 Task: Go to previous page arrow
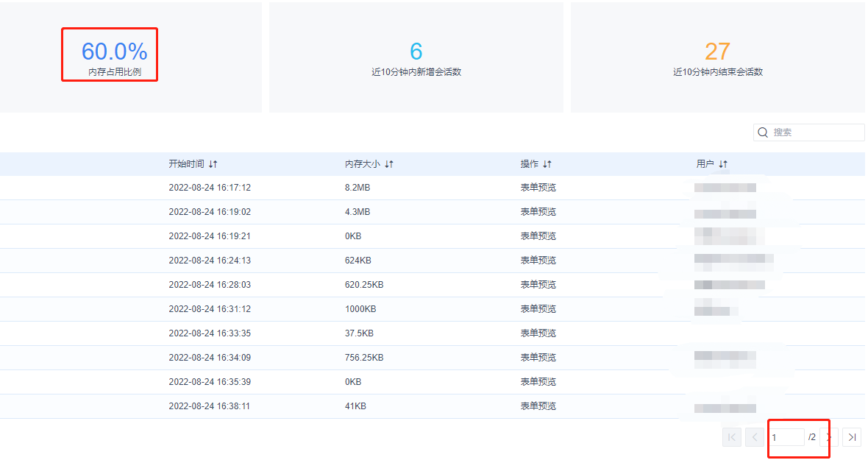pyautogui.click(x=755, y=437)
